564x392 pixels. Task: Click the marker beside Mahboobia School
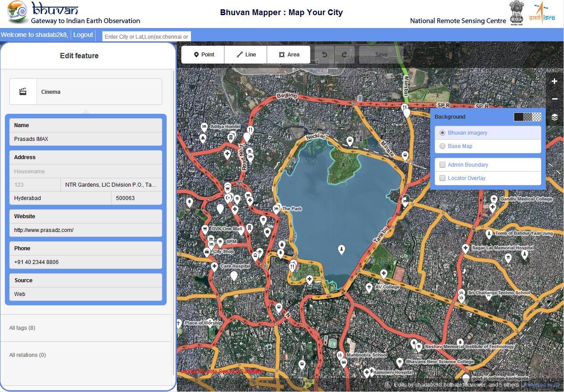click(340, 356)
